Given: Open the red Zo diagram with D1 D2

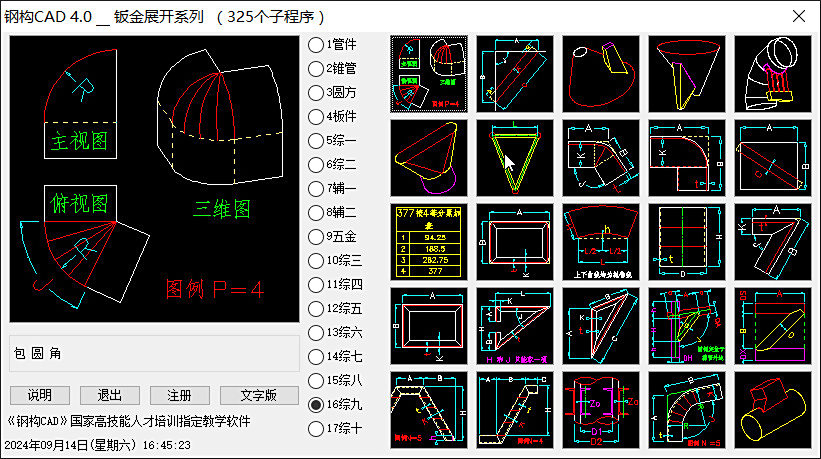Looking at the screenshot, I should (600, 410).
